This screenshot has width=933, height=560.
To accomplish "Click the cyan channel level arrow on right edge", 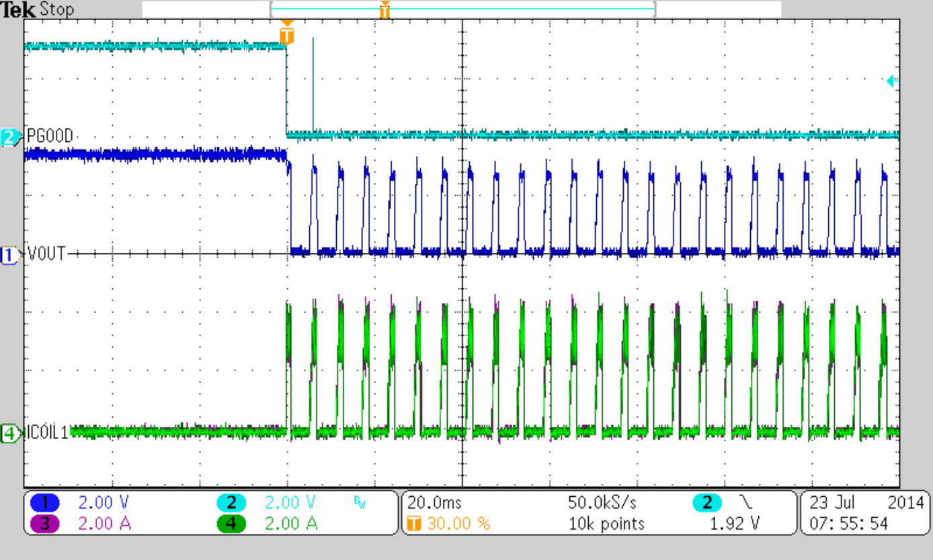I will click(x=892, y=81).
